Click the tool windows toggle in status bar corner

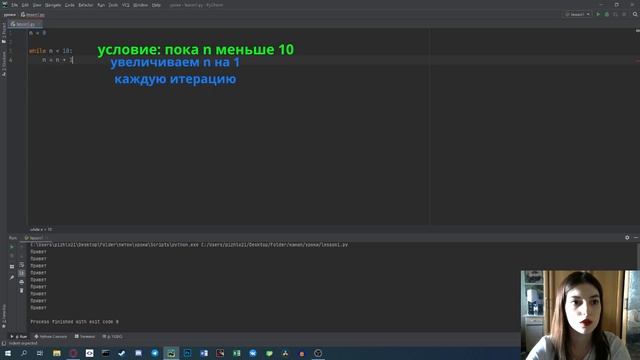click(3, 344)
